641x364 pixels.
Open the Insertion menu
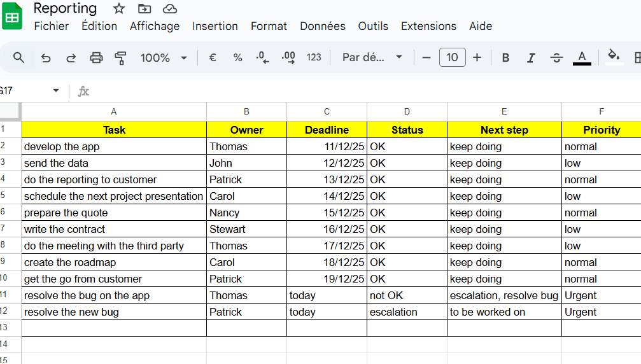pyautogui.click(x=215, y=26)
